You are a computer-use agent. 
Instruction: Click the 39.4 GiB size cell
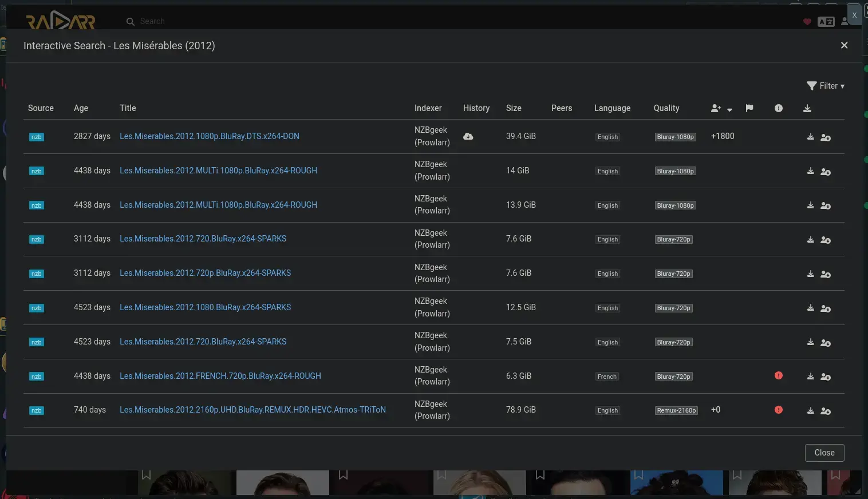click(x=521, y=136)
